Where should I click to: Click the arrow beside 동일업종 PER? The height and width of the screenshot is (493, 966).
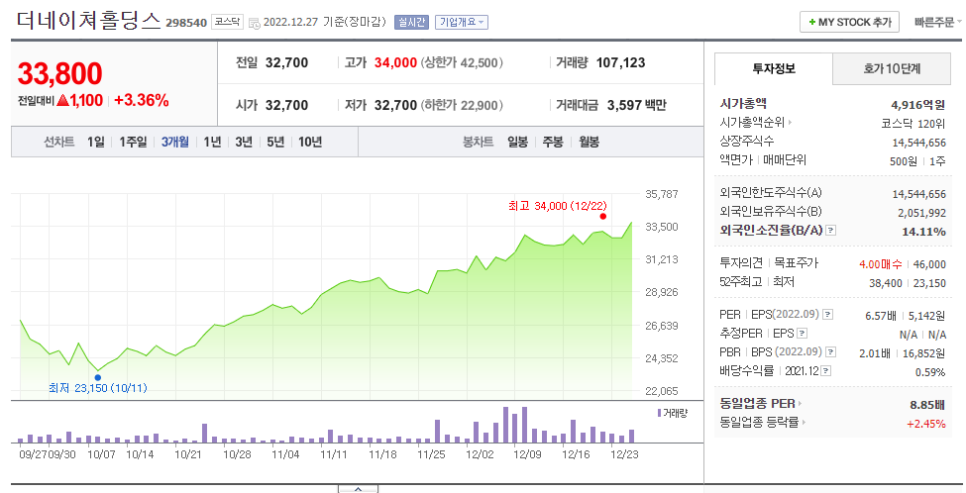(x=800, y=404)
